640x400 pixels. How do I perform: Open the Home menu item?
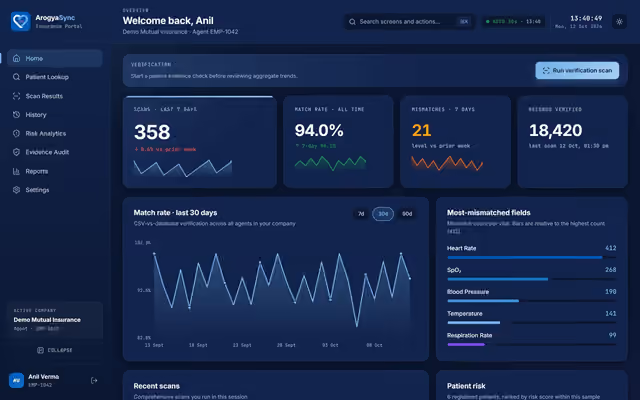55,58
